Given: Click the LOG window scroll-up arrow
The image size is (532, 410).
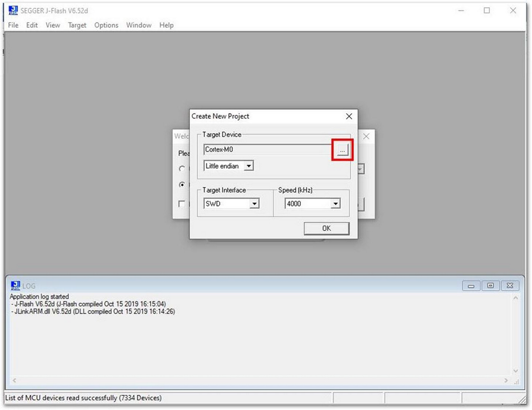Looking at the screenshot, I should pos(516,298).
